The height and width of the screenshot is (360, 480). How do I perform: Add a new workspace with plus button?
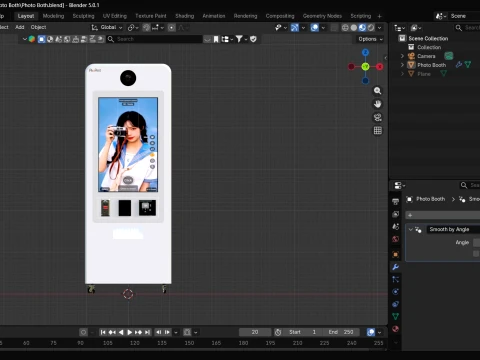coord(379,16)
